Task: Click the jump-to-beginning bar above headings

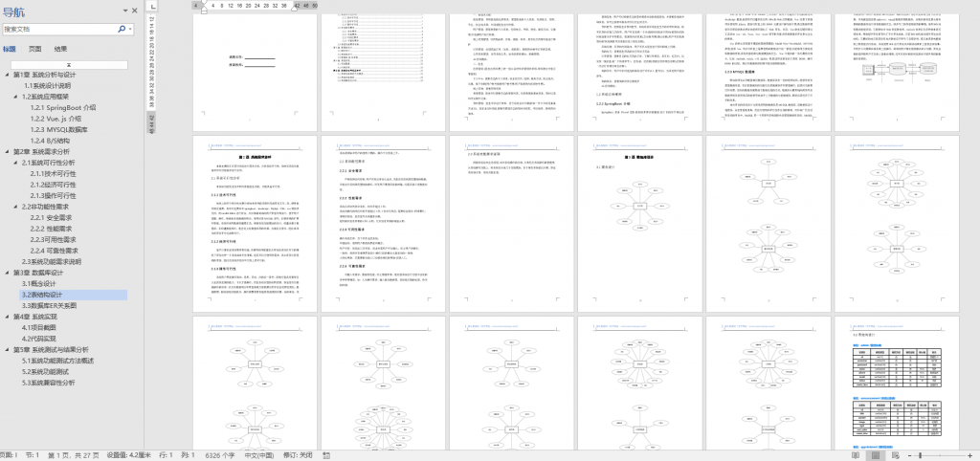Action: click(x=69, y=64)
